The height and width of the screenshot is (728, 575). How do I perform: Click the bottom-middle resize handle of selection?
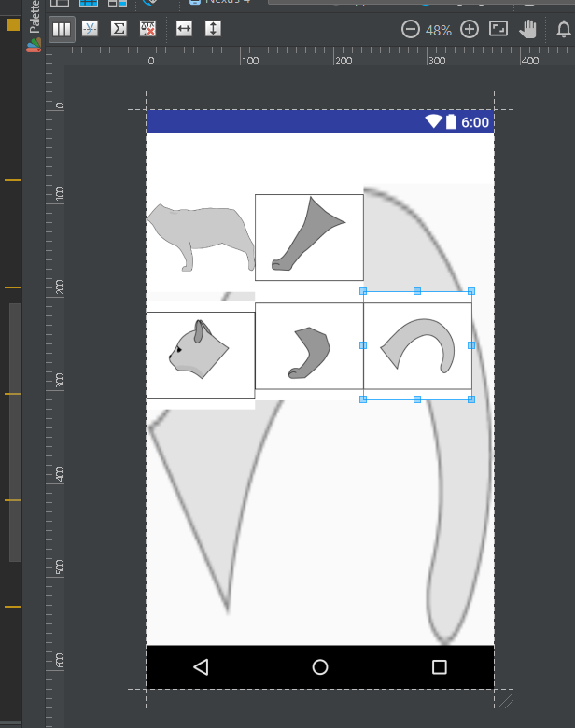click(x=417, y=399)
